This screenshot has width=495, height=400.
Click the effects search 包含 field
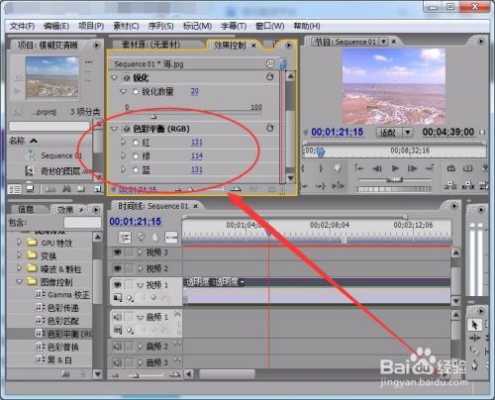(x=82, y=222)
